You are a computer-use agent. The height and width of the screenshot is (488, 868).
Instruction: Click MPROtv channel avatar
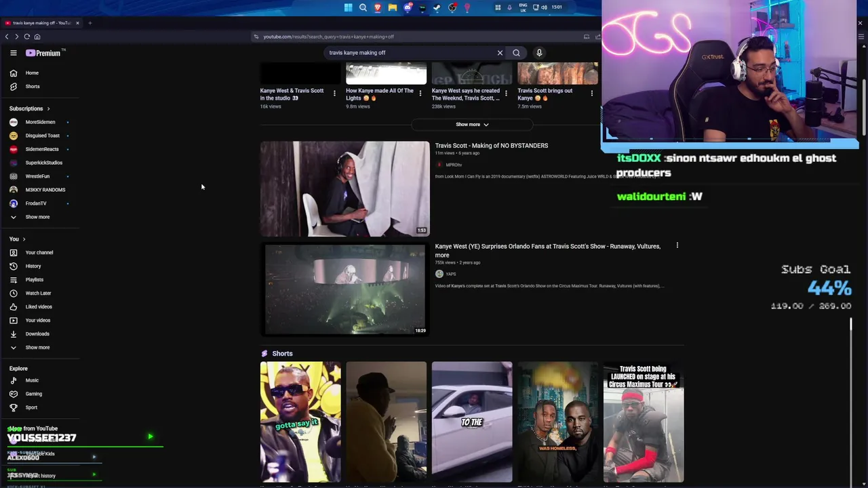439,165
